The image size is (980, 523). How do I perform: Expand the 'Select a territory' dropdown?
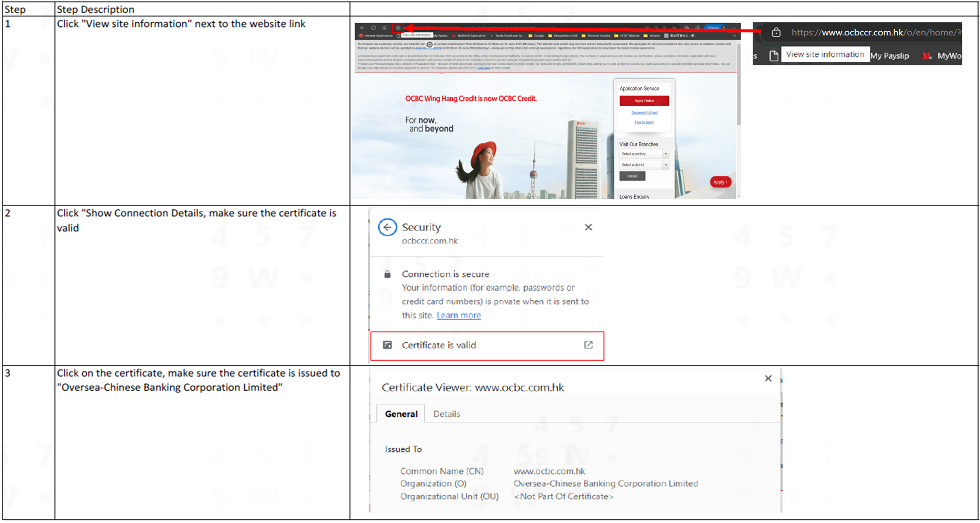click(644, 154)
